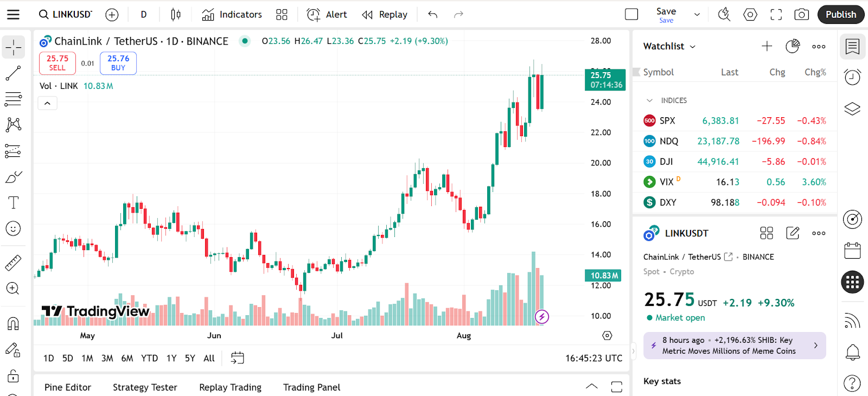868x396 pixels.
Task: Open candlestick chart style selector
Action: click(x=176, y=15)
